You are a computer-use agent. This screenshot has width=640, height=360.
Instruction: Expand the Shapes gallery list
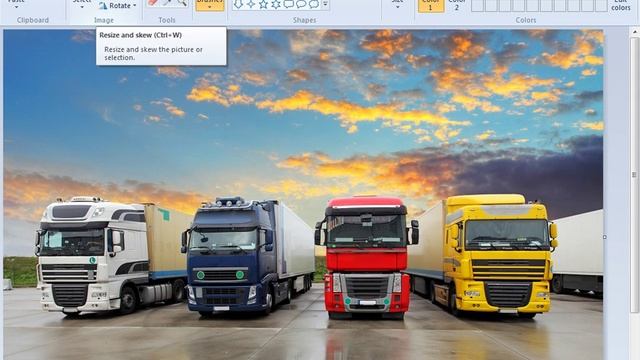pos(325,4)
